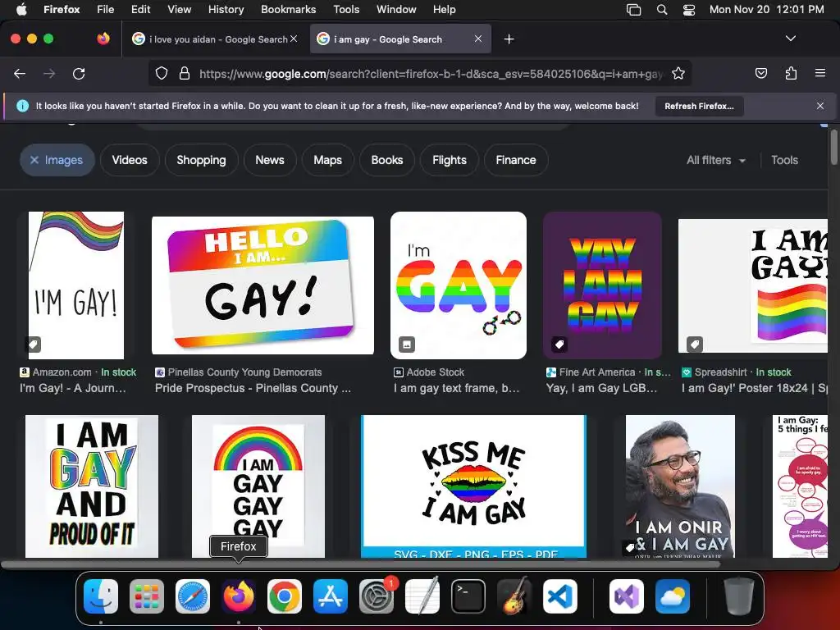Go back to the previous page
This screenshot has width=840, height=630.
pos(20,73)
